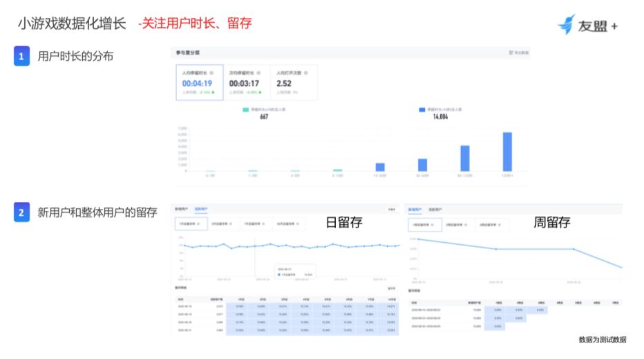Select the 30天后留存率 metric card
Screen dimensions: 644x359
coord(289,224)
